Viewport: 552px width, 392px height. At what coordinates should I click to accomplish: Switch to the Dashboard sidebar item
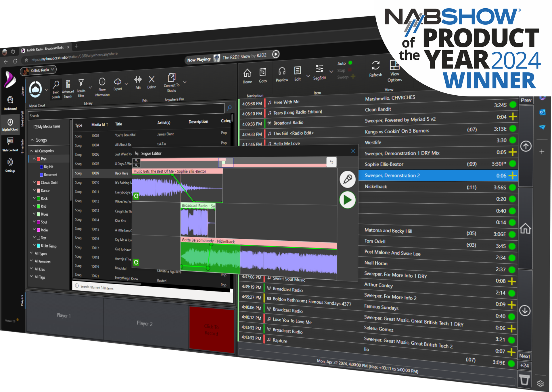tap(10, 103)
